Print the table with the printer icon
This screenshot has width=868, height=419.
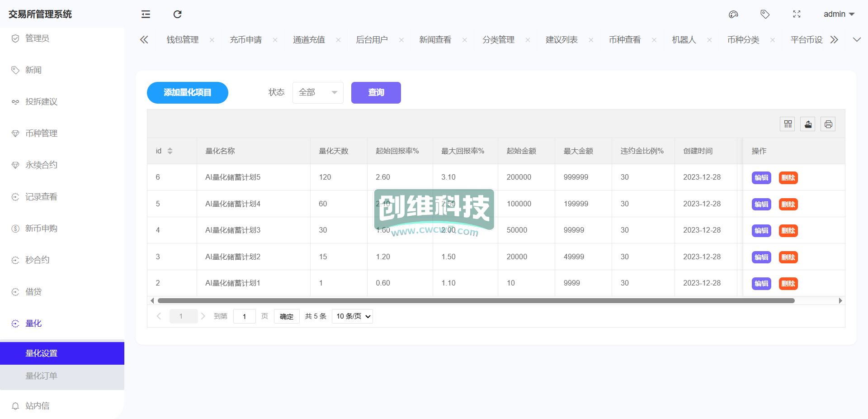828,124
